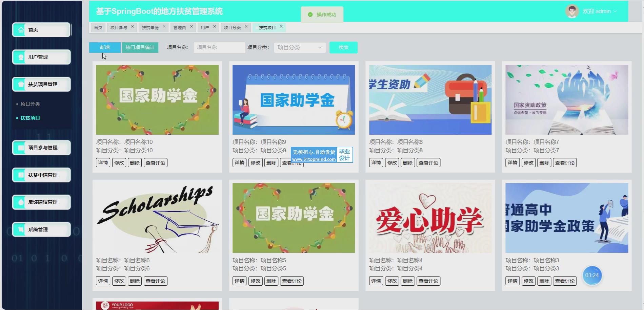Click the 系统管理 sidebar icon
Viewport: 644px width, 310px height.
pos(21,229)
